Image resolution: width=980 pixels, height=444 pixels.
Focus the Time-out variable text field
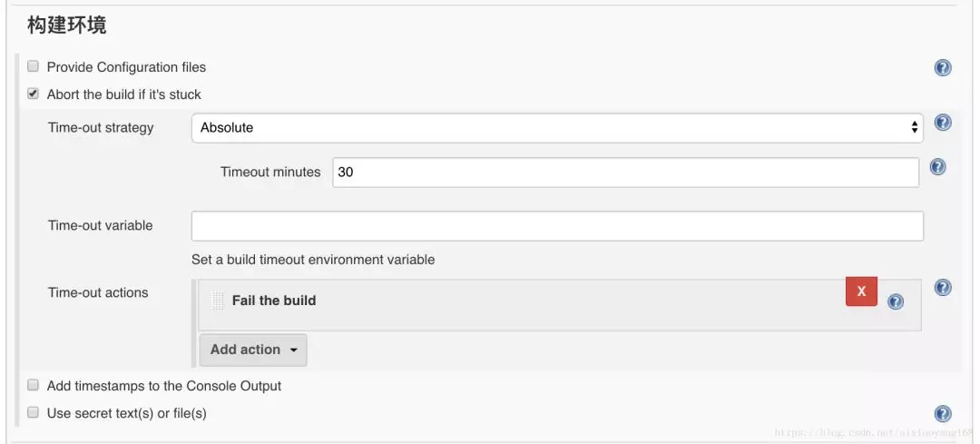[x=557, y=226]
